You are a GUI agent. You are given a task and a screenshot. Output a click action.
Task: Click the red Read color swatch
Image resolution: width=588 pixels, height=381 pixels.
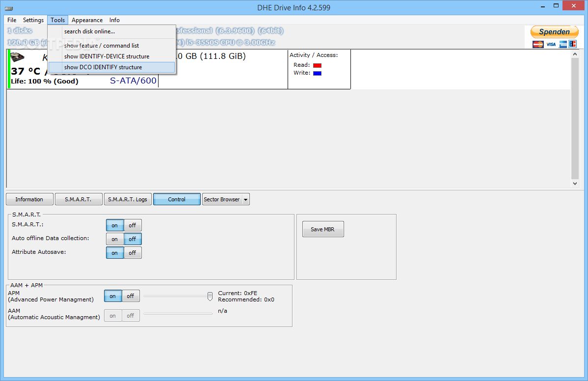[317, 65]
